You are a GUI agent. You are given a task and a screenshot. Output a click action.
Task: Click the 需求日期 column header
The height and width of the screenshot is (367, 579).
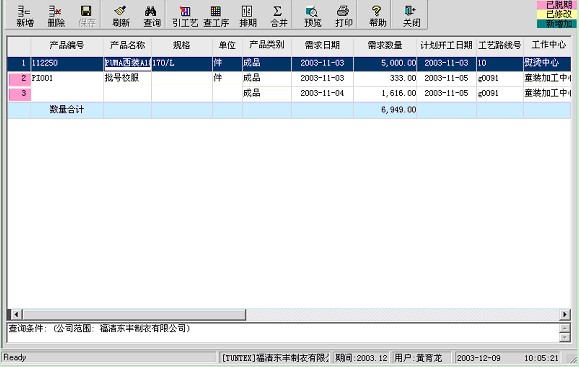point(322,46)
